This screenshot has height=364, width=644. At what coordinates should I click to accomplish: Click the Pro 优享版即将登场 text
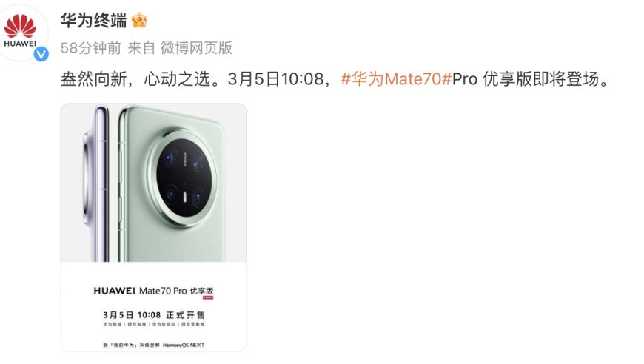pos(531,78)
